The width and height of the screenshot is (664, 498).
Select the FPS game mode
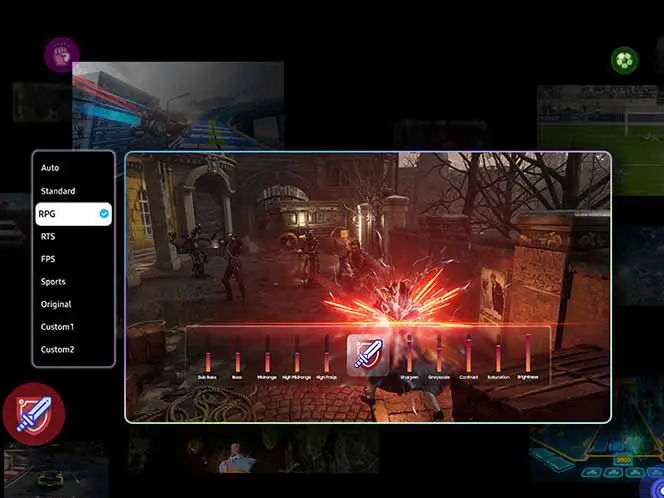coord(48,259)
